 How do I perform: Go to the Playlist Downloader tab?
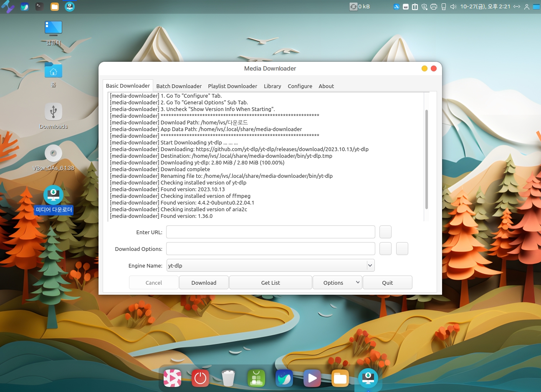tap(233, 86)
